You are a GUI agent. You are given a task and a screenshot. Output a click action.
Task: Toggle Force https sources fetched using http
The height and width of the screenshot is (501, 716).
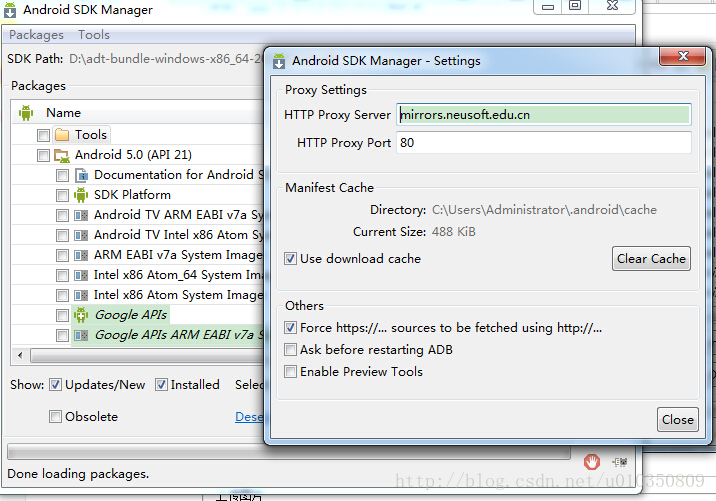pyautogui.click(x=290, y=328)
